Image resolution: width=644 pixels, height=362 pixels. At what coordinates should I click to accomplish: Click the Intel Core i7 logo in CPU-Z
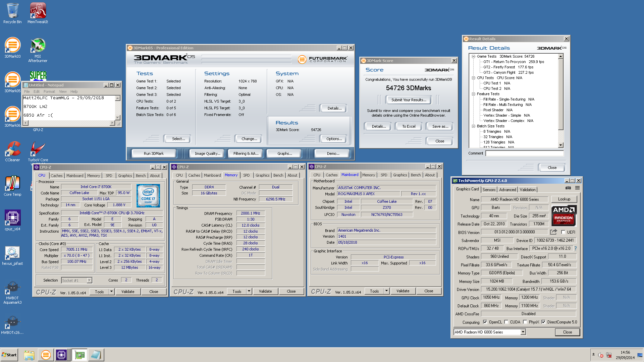[148, 195]
